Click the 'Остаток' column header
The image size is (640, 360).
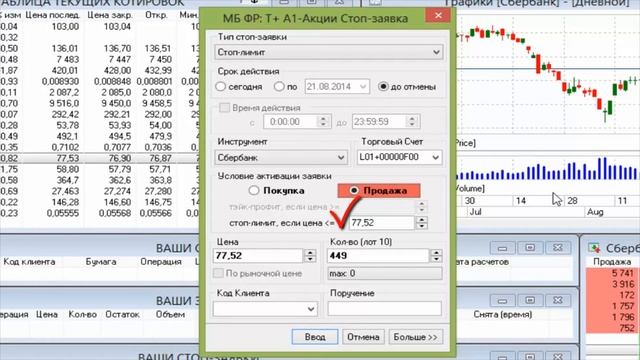(x=122, y=315)
